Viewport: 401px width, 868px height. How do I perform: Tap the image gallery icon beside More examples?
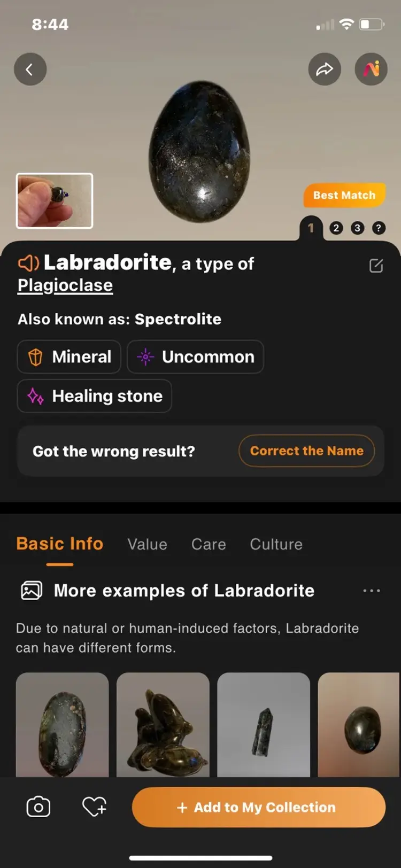coord(32,591)
